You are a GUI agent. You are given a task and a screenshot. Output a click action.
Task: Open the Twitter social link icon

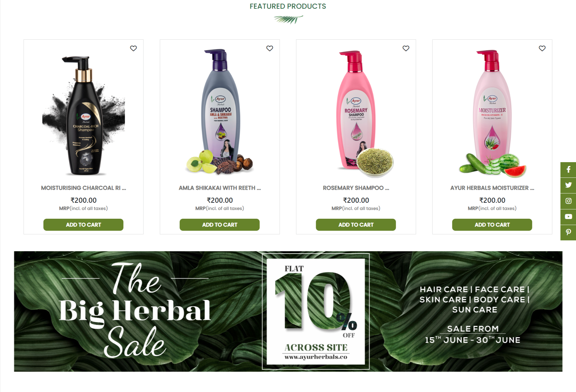(x=568, y=185)
